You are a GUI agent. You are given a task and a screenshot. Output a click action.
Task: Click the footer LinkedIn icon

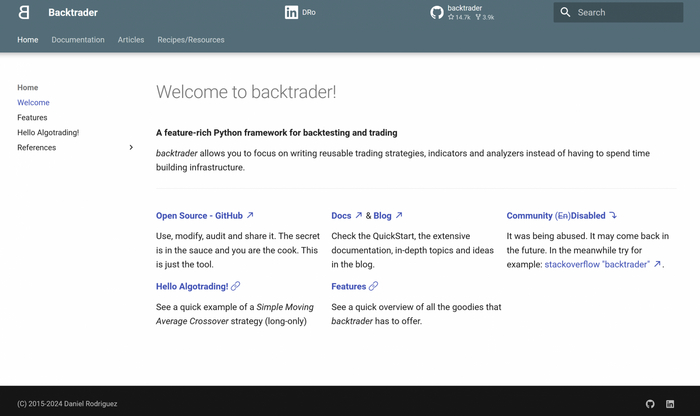tap(670, 404)
